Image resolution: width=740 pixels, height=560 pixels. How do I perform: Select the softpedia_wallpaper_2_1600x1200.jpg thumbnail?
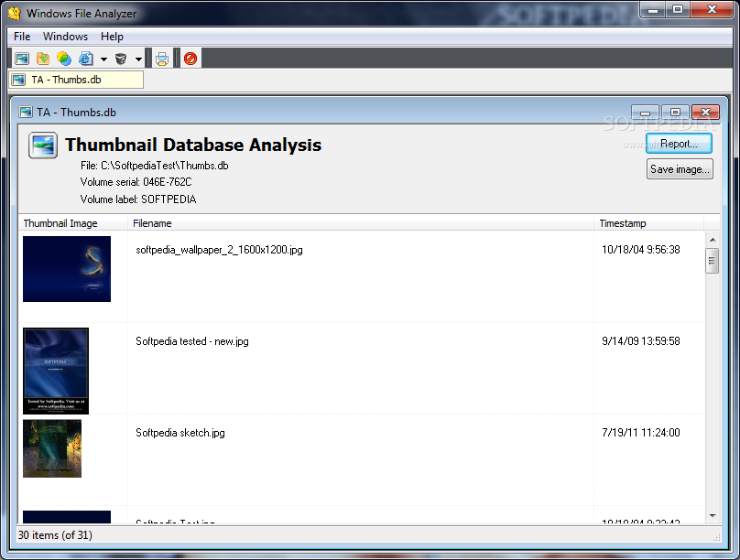coord(67,269)
